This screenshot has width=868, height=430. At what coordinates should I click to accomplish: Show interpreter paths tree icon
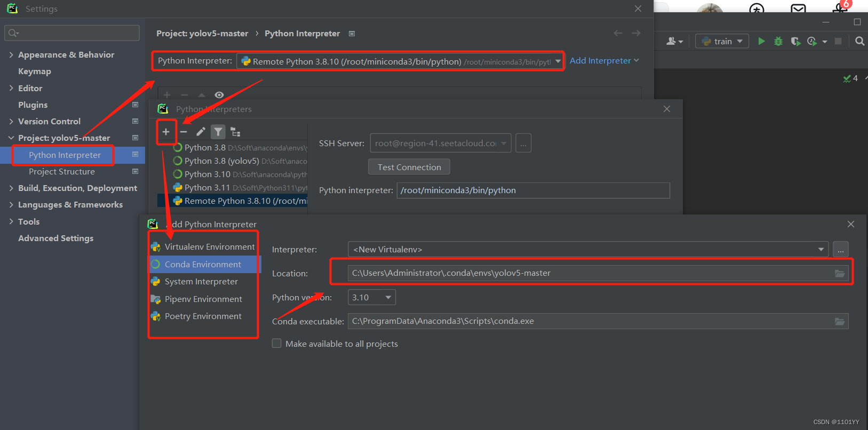click(x=235, y=132)
